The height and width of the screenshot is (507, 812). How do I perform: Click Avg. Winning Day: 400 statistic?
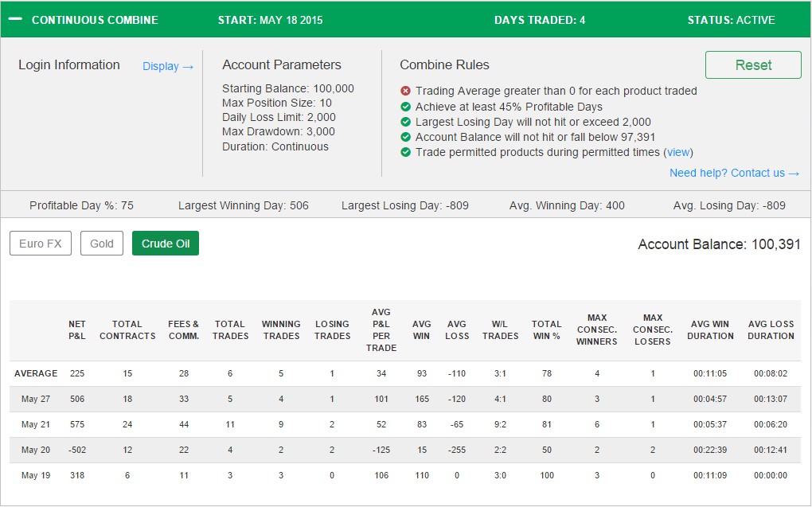567,205
